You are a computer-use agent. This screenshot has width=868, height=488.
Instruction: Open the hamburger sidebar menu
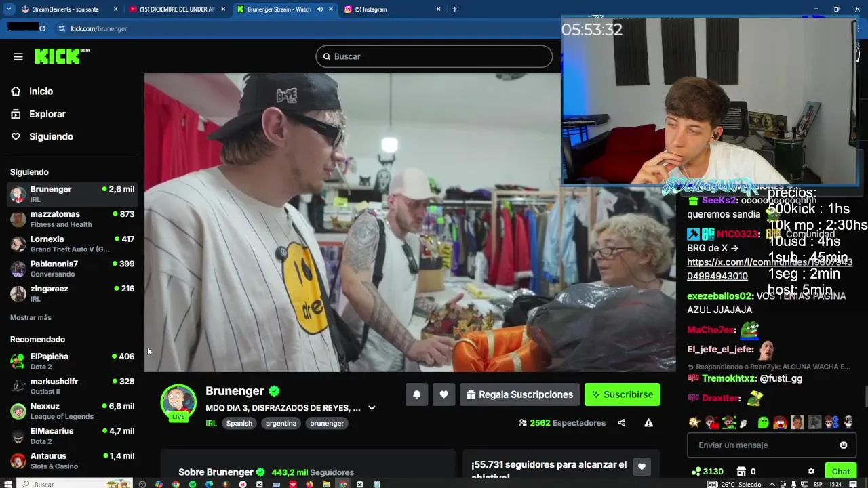(x=18, y=56)
